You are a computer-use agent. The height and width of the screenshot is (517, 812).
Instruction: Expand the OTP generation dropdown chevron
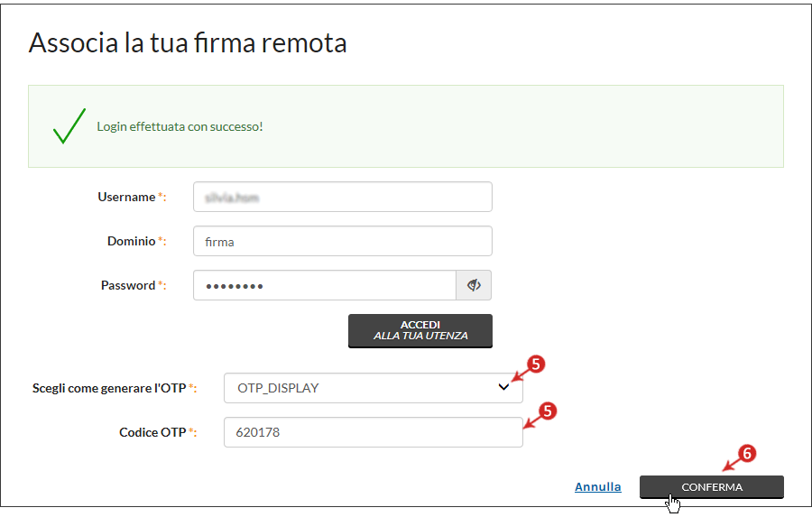pos(503,387)
